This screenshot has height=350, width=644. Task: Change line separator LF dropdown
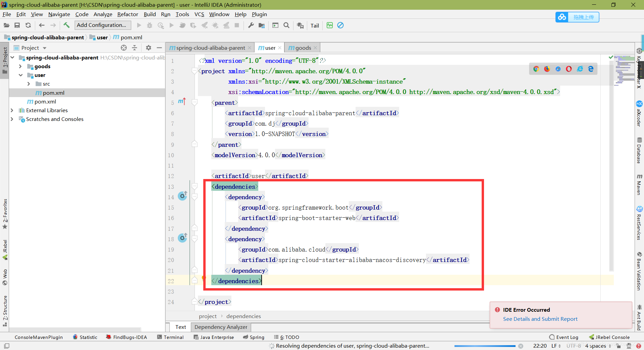click(556, 346)
